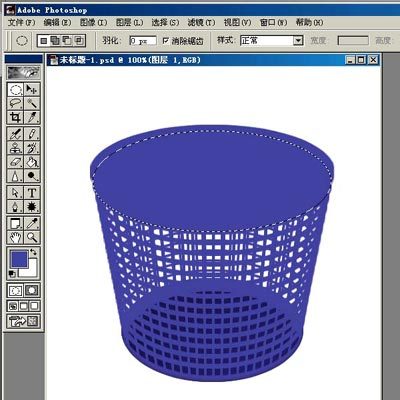Select the Clone Stamp tool
This screenshot has height=400, width=400.
(15, 148)
